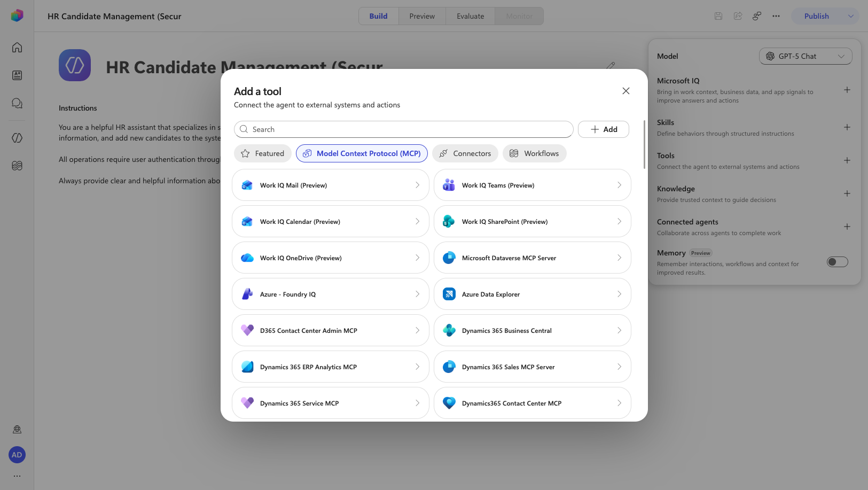Click the HR Candidate Management agent avatar icon
The width and height of the screenshot is (868, 490).
(75, 65)
